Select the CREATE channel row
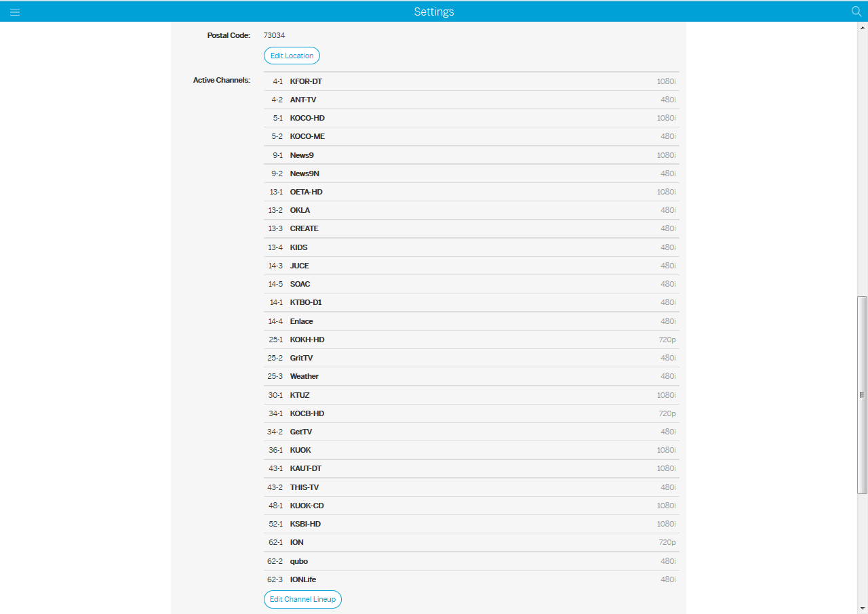The height and width of the screenshot is (614, 868). click(x=471, y=228)
